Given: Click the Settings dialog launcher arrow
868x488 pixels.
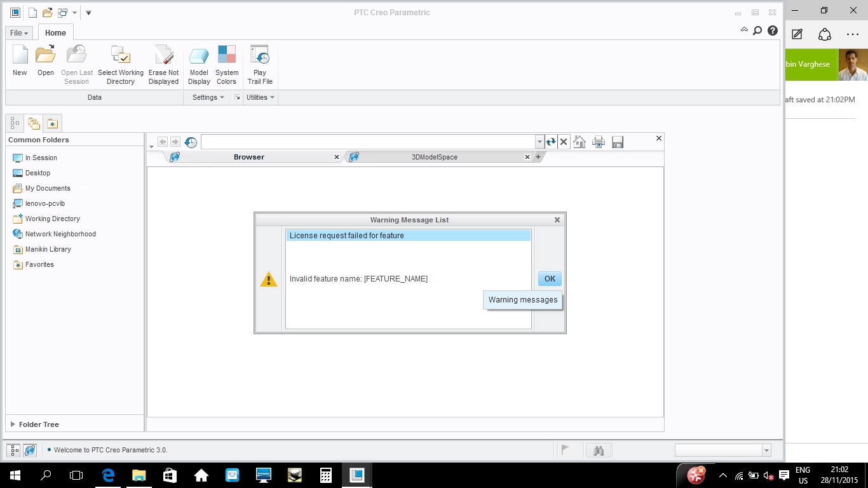Looking at the screenshot, I should pyautogui.click(x=237, y=97).
